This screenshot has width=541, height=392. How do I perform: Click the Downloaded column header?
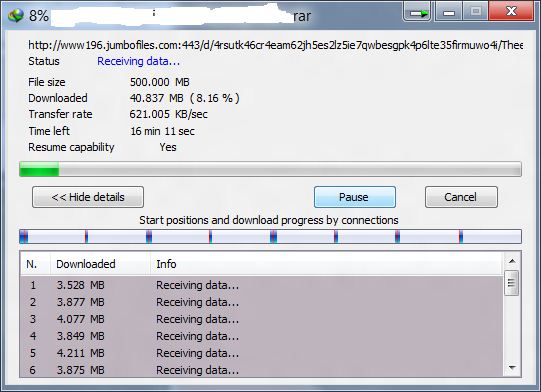tap(100, 264)
